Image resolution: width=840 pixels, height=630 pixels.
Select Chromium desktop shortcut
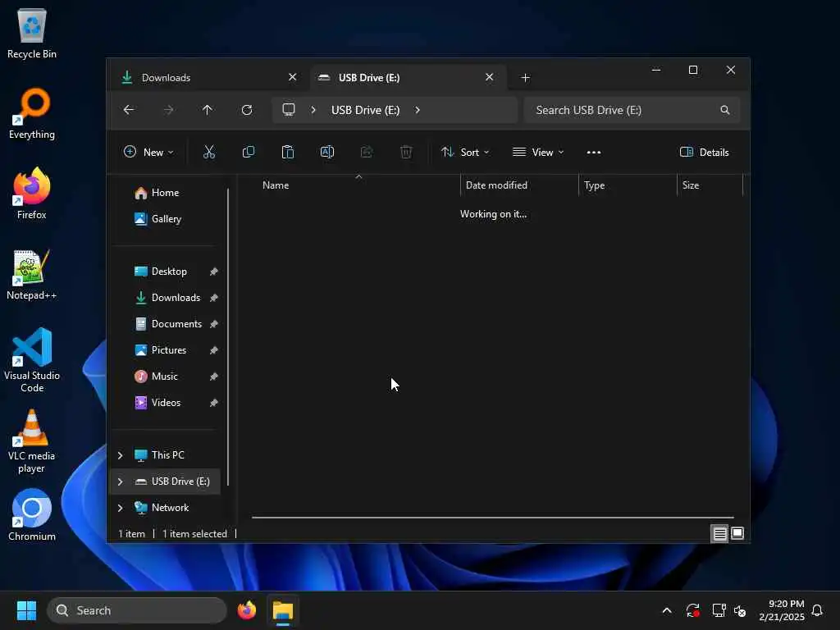[x=32, y=515]
